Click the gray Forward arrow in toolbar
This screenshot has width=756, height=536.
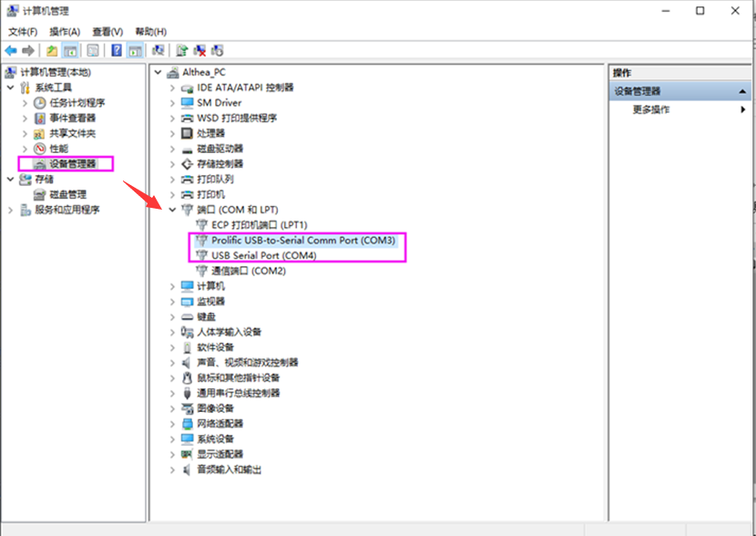[28, 50]
